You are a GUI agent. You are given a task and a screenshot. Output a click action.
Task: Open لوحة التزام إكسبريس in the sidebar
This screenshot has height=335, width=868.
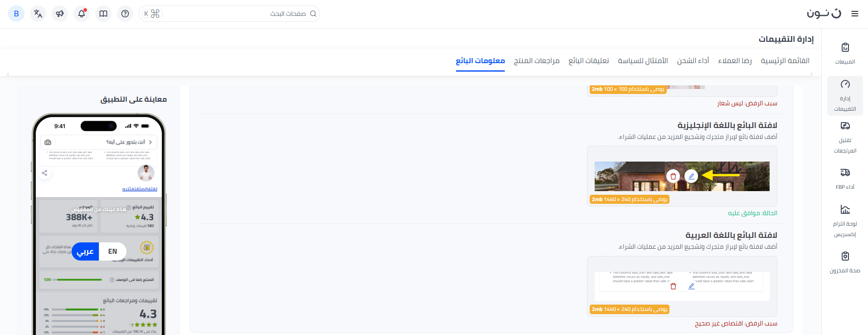click(845, 221)
